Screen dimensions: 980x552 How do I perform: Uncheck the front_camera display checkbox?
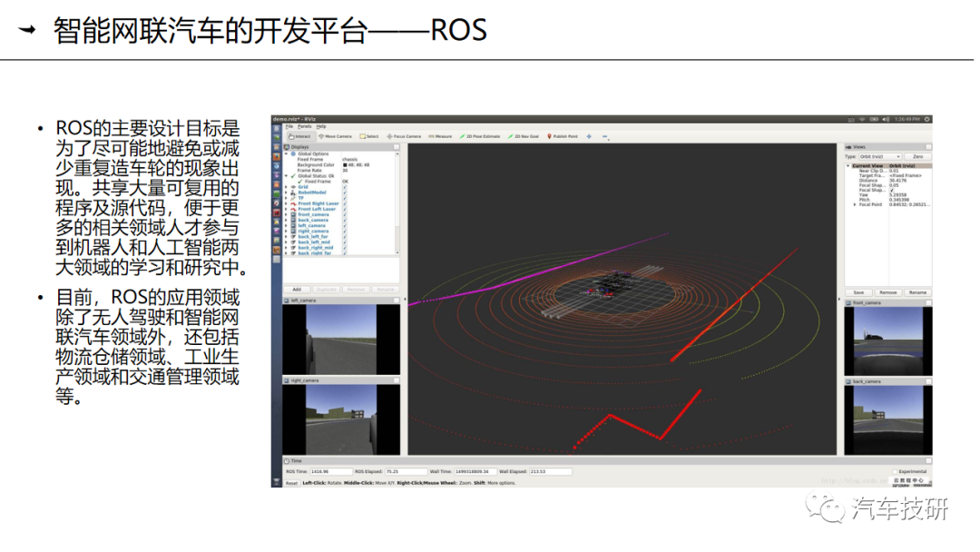(x=345, y=214)
